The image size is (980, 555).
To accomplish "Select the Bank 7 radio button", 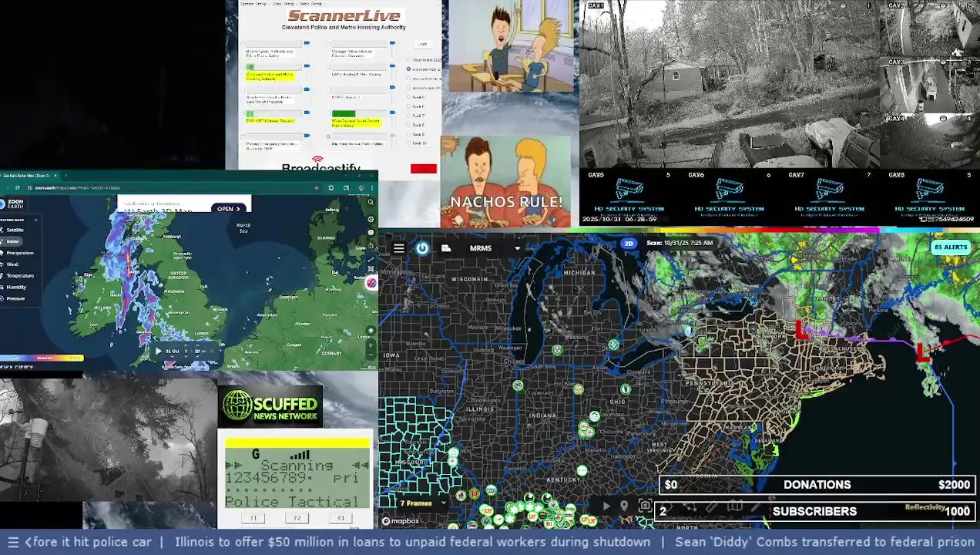I will click(408, 115).
